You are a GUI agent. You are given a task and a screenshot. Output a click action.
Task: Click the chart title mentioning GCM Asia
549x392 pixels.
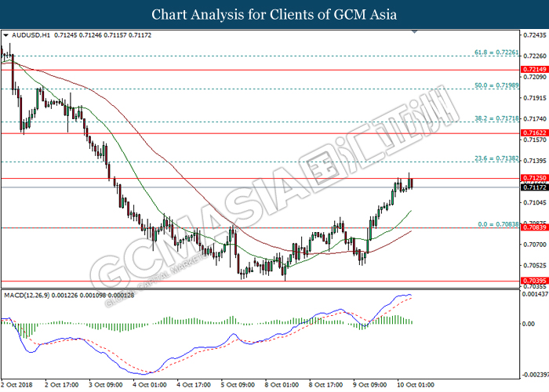274,14
